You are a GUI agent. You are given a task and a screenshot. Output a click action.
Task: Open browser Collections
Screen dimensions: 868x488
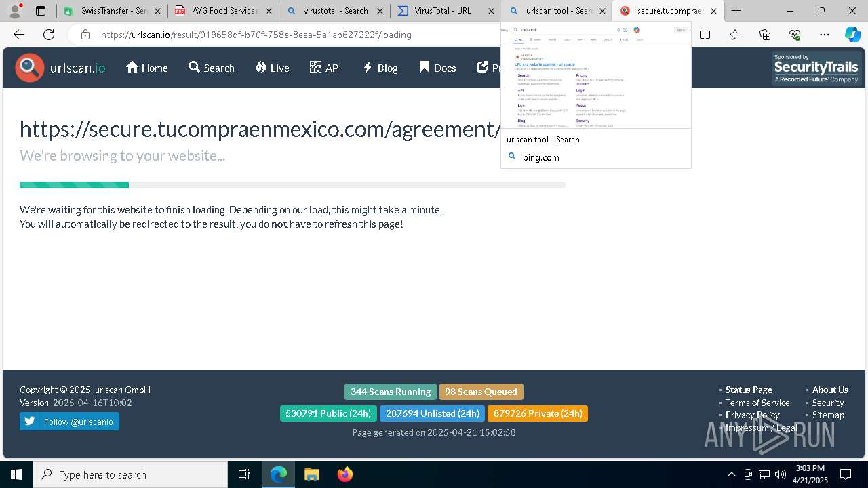[x=765, y=35]
